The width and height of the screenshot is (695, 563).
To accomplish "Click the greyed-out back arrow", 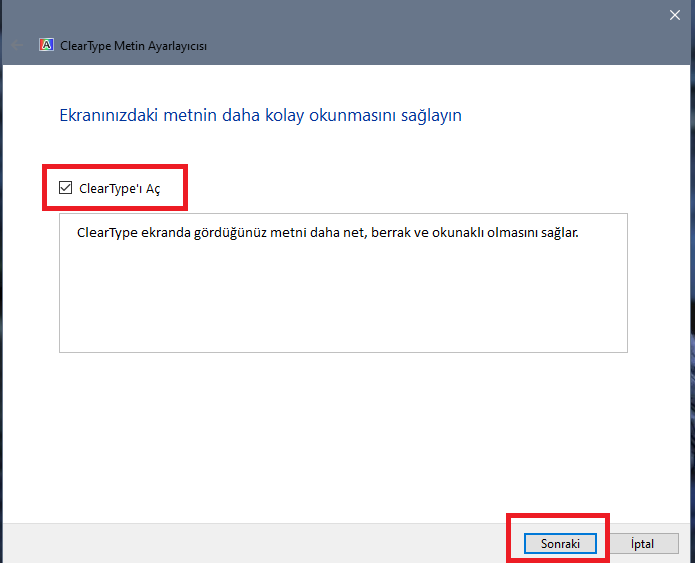I will pos(17,45).
